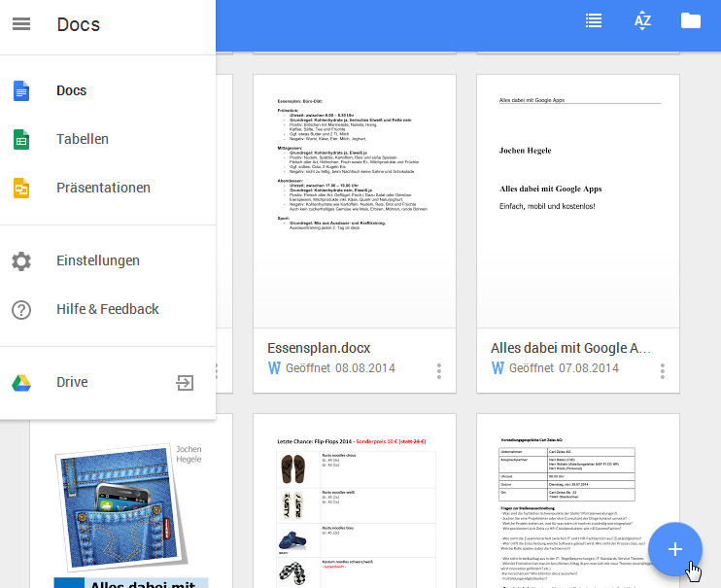Screen dimensions: 721x588
Task: Click the Docs title in the drawer header
Action: (78, 24)
